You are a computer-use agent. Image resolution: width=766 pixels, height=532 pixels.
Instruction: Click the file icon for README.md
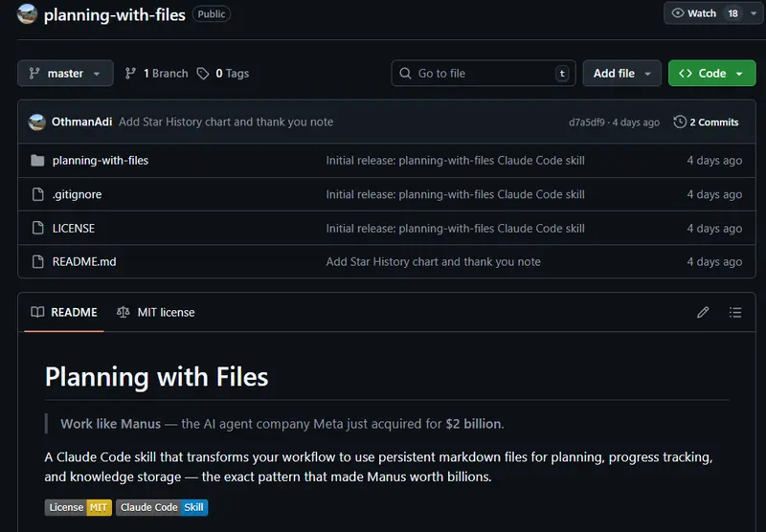tap(37, 261)
